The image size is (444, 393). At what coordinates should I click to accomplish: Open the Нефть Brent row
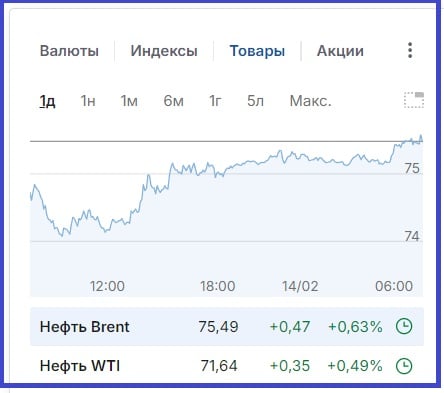coord(227,327)
